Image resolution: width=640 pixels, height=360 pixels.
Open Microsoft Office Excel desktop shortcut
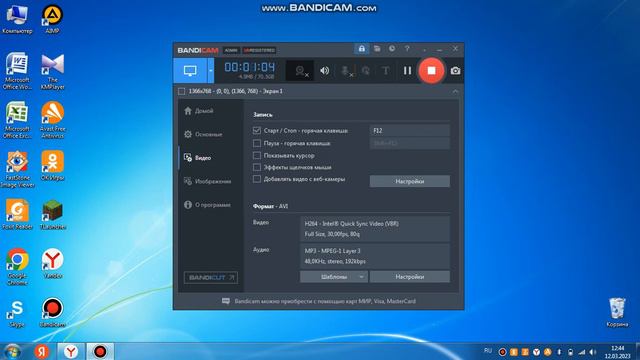click(x=17, y=120)
